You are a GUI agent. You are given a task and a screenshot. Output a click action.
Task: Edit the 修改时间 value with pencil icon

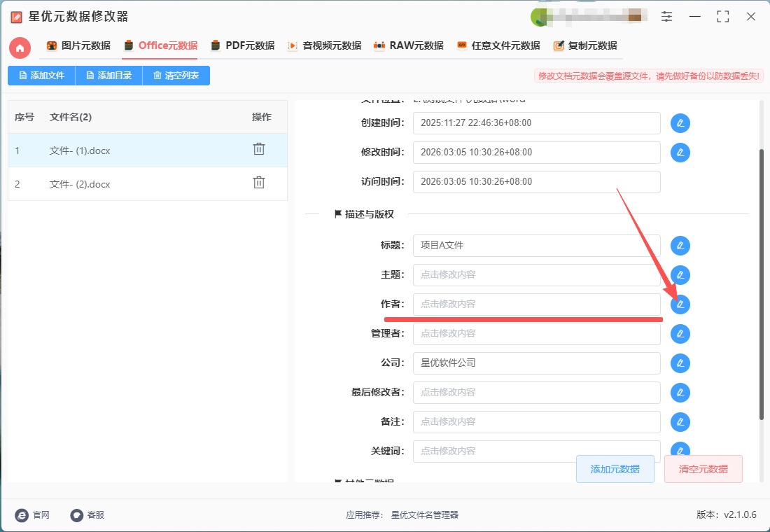tap(680, 153)
